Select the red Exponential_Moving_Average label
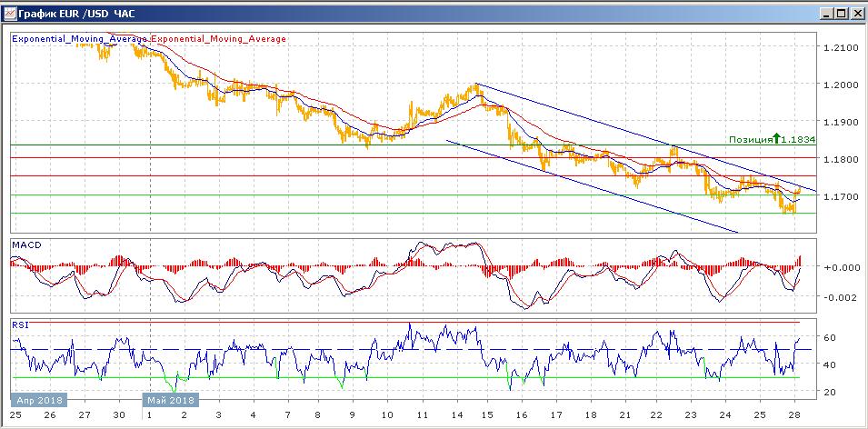Viewport: 868px width, 429px height. (x=217, y=39)
